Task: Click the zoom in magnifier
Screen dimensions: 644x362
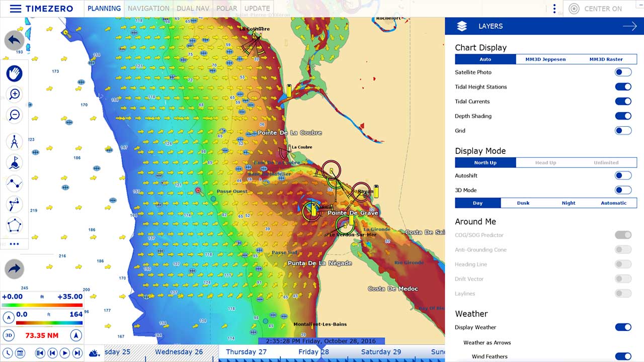Action: click(x=15, y=94)
